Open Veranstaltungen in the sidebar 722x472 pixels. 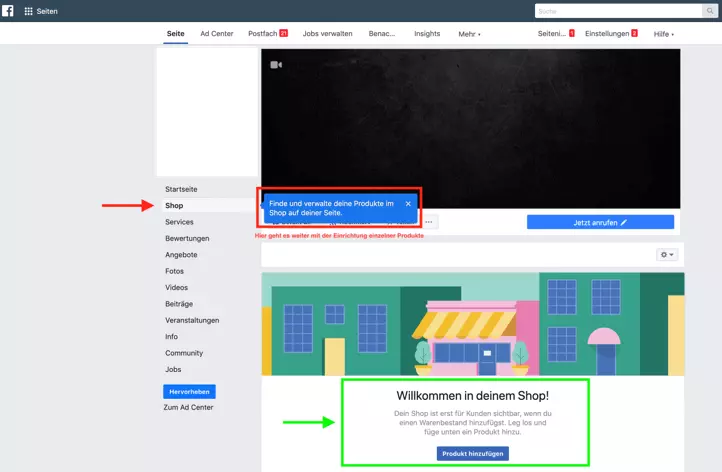[x=192, y=320]
